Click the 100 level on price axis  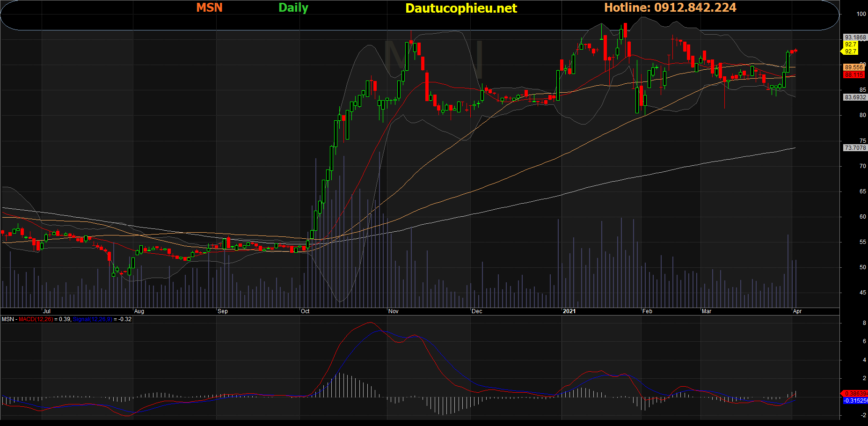tap(861, 14)
